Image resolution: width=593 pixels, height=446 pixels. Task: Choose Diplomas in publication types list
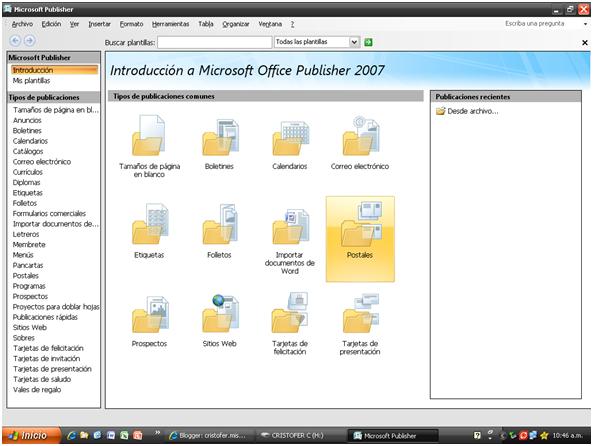pyautogui.click(x=26, y=182)
